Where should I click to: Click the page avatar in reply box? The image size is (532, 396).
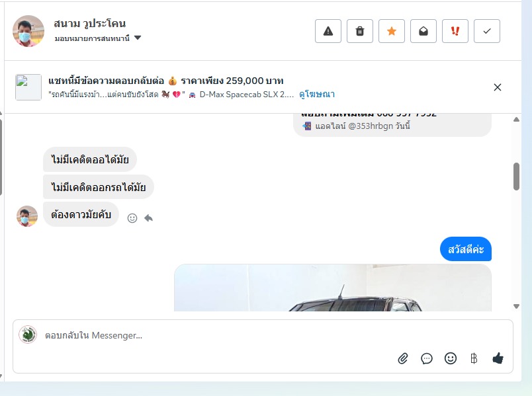(x=28, y=335)
